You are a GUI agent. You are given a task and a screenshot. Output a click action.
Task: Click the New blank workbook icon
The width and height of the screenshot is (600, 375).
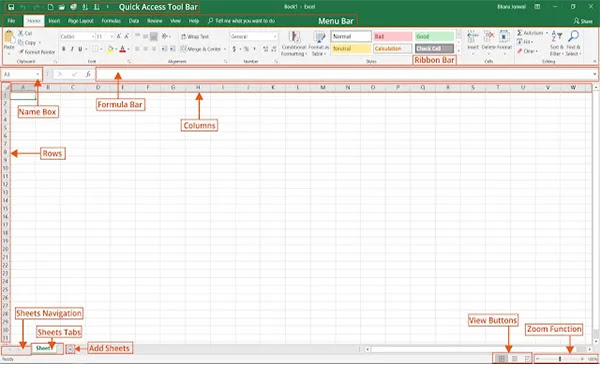(x=50, y=7)
